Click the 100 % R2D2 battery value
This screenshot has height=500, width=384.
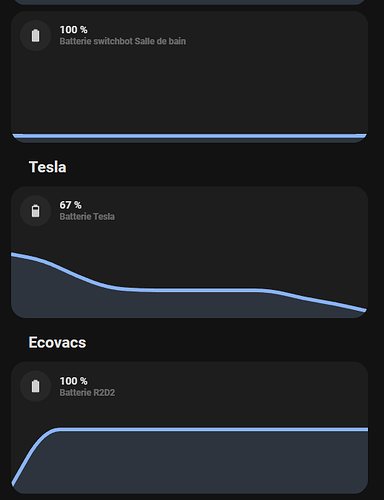coord(73,381)
